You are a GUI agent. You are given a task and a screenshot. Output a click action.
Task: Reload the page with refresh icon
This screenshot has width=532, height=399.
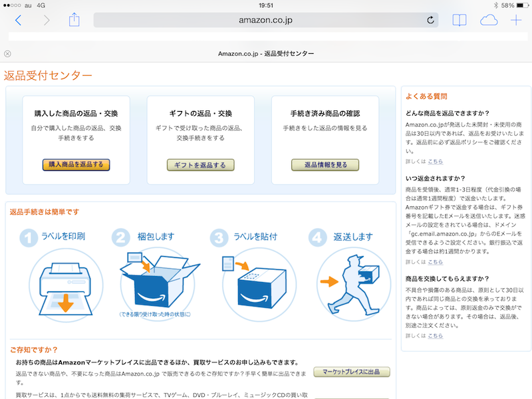click(430, 20)
